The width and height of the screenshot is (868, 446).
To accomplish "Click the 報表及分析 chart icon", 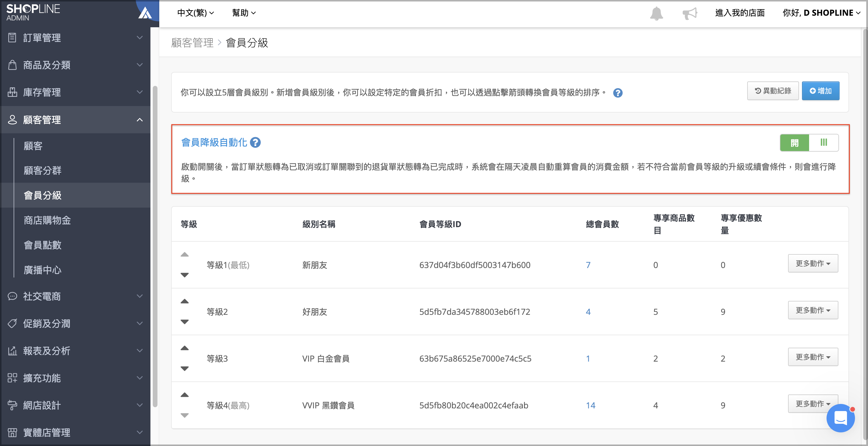I will [x=12, y=351].
